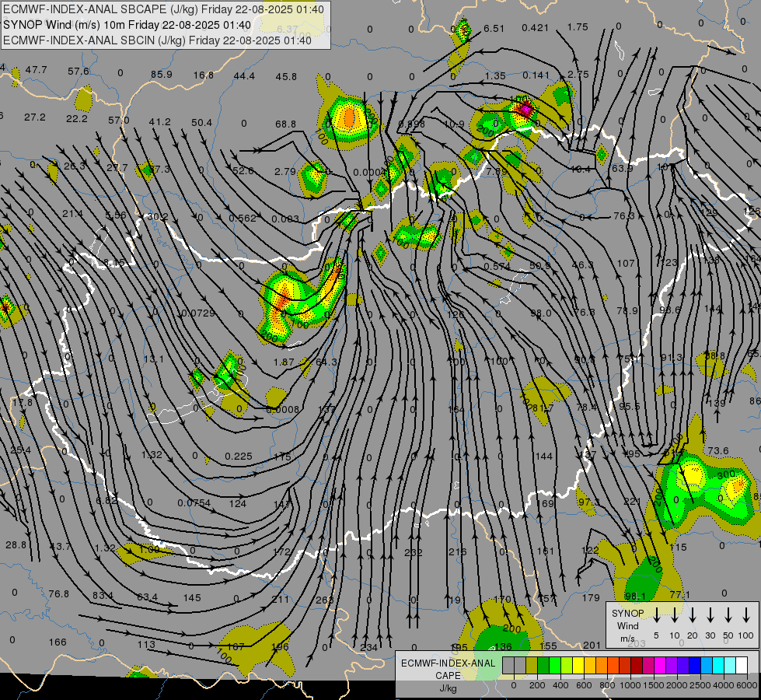Click the '216' value
Image resolution: width=761 pixels, height=700 pixels.
click(x=458, y=551)
